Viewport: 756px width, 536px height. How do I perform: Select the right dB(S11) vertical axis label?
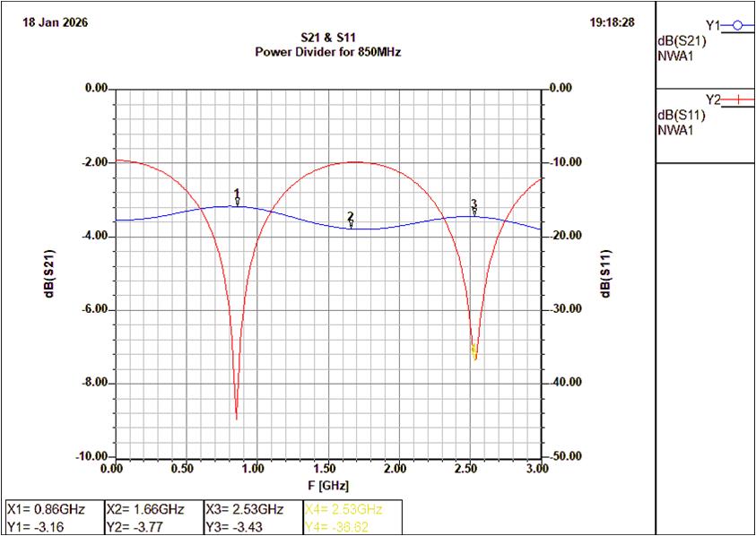607,273
